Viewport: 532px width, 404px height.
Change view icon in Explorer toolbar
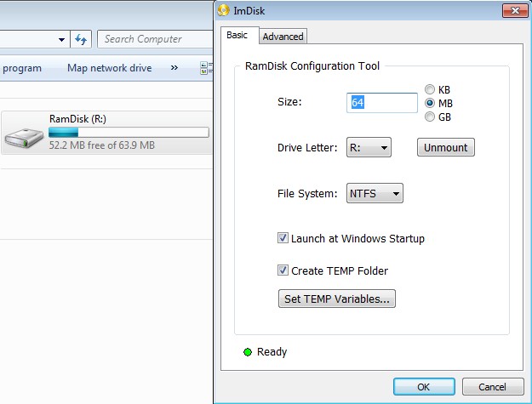[206, 68]
